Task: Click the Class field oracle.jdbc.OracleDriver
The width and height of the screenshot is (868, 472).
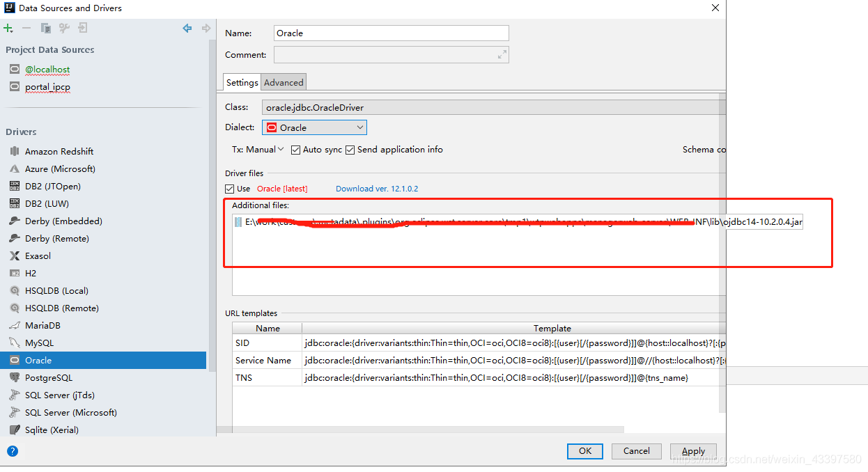Action: coord(493,107)
